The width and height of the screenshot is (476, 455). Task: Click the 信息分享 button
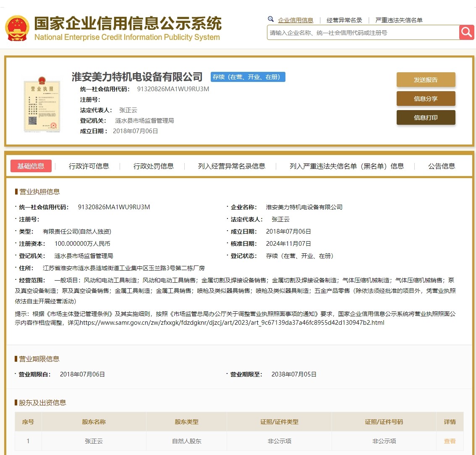click(426, 98)
